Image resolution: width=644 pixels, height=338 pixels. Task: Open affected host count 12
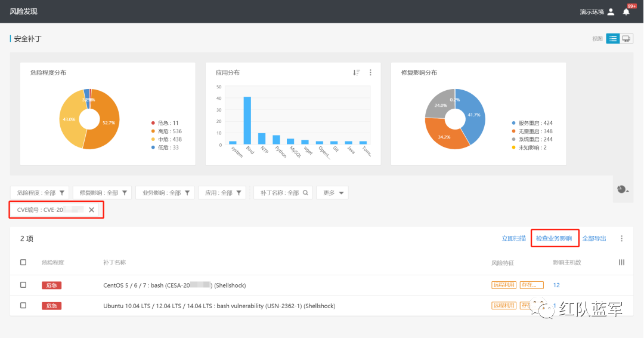pyautogui.click(x=556, y=285)
